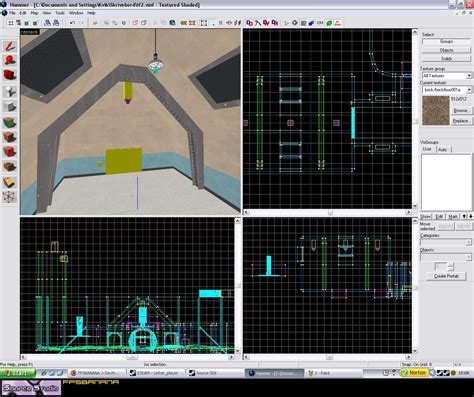Expand the Categories combo box

(x=446, y=242)
